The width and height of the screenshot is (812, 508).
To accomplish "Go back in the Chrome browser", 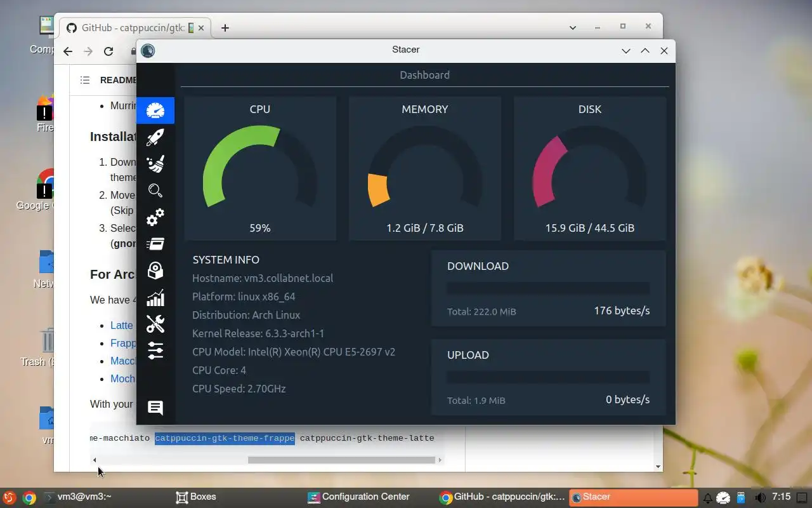I will pos(68,51).
